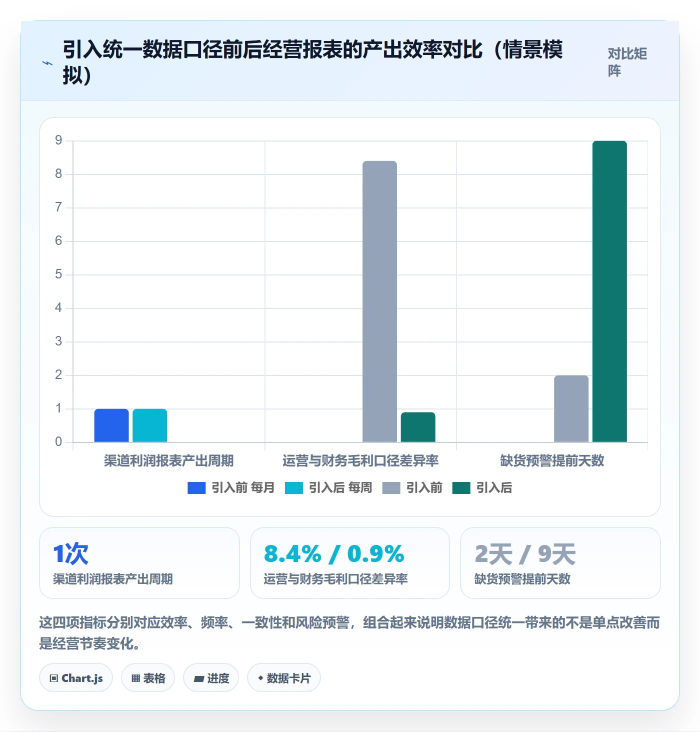Image resolution: width=700 pixels, height=732 pixels.
Task: Click the blue 引入前 每月 legend swatch
Action: [196, 488]
